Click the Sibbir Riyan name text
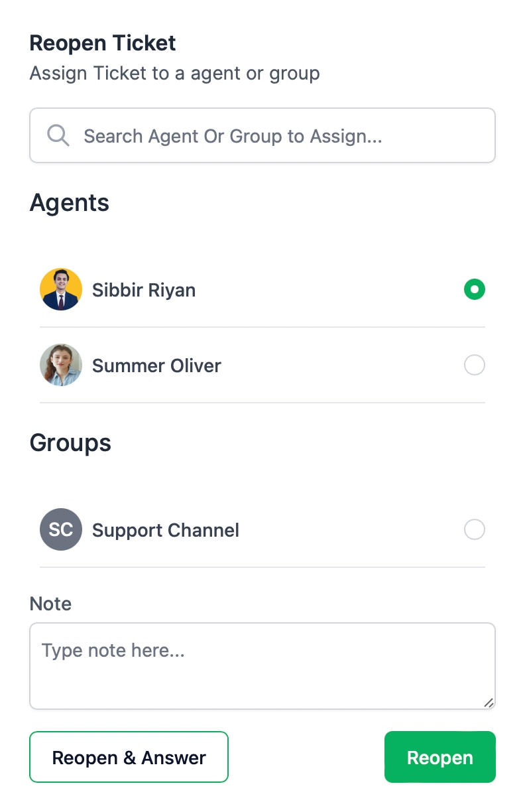The image size is (525, 812). point(144,290)
